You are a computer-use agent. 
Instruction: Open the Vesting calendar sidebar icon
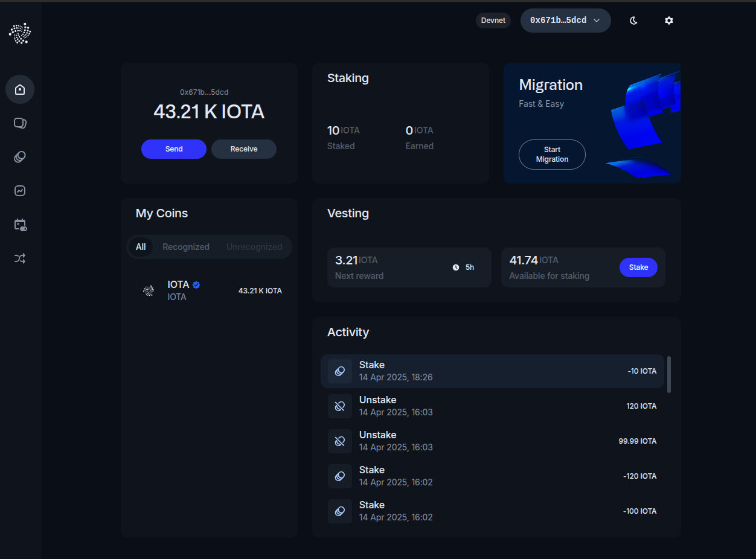(x=20, y=225)
